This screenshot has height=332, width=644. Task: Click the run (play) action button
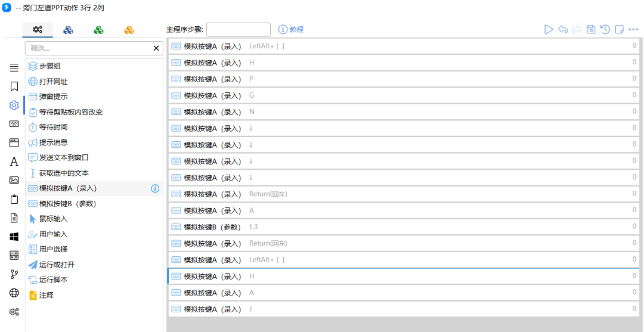[549, 29]
